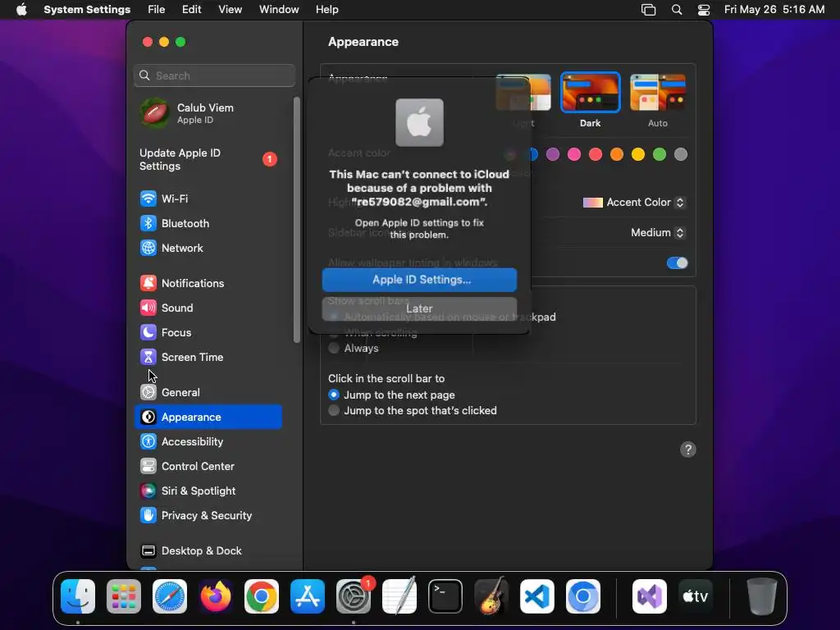This screenshot has width=840, height=630.
Task: Open the Trash in the Dock
Action: click(762, 596)
